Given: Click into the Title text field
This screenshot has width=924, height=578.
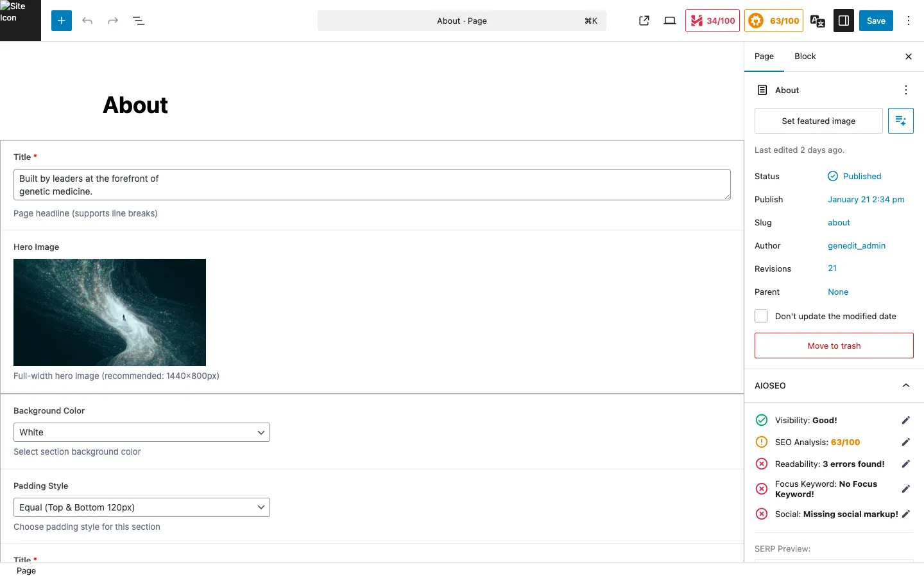Looking at the screenshot, I should 372,185.
